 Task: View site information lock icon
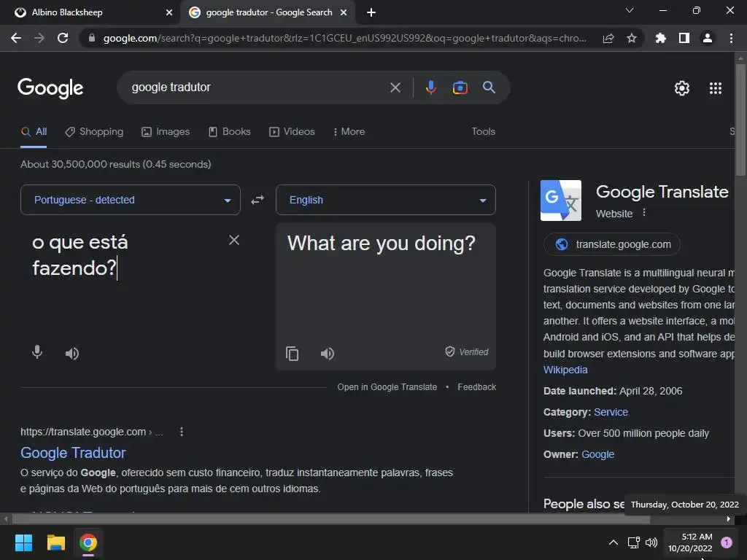pyautogui.click(x=92, y=38)
